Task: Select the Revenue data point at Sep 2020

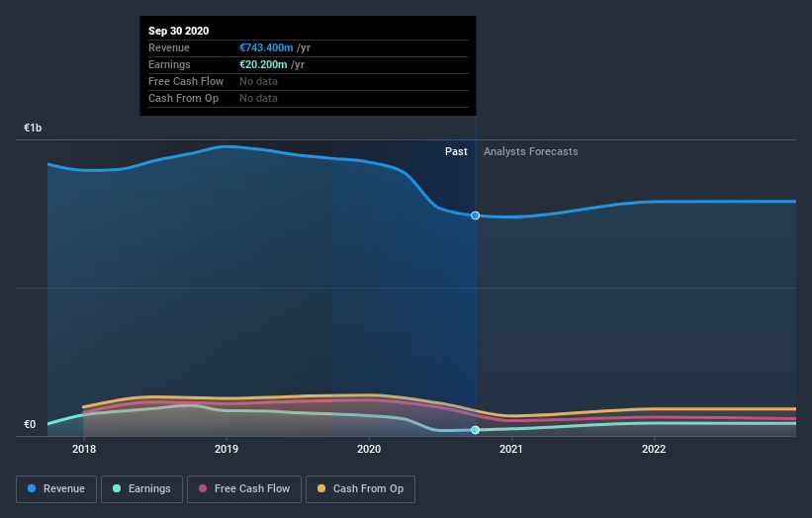Action: (475, 216)
